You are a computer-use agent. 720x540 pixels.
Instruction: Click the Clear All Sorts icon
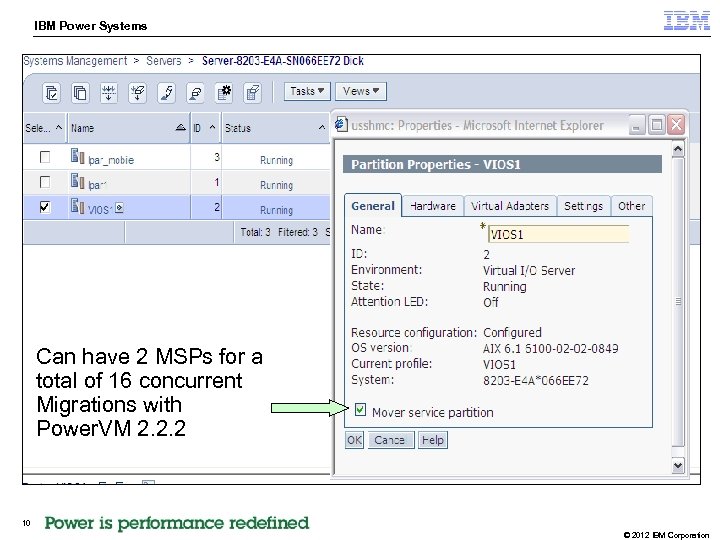click(195, 93)
